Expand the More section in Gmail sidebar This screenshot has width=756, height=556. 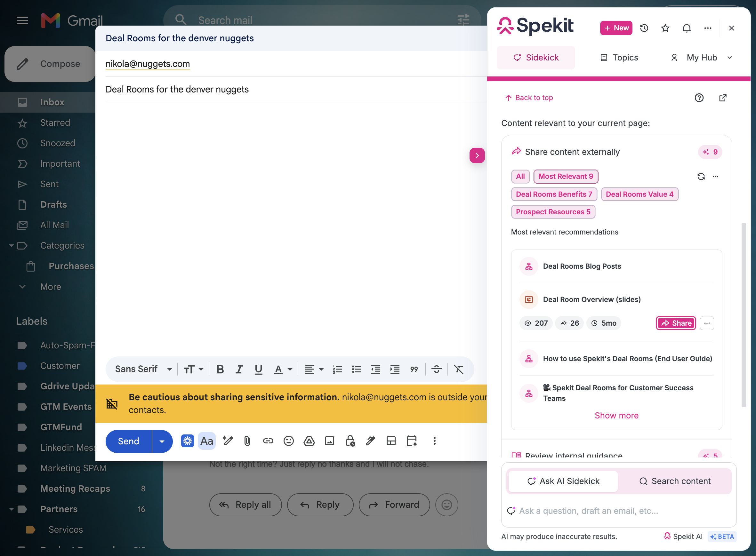pos(51,286)
